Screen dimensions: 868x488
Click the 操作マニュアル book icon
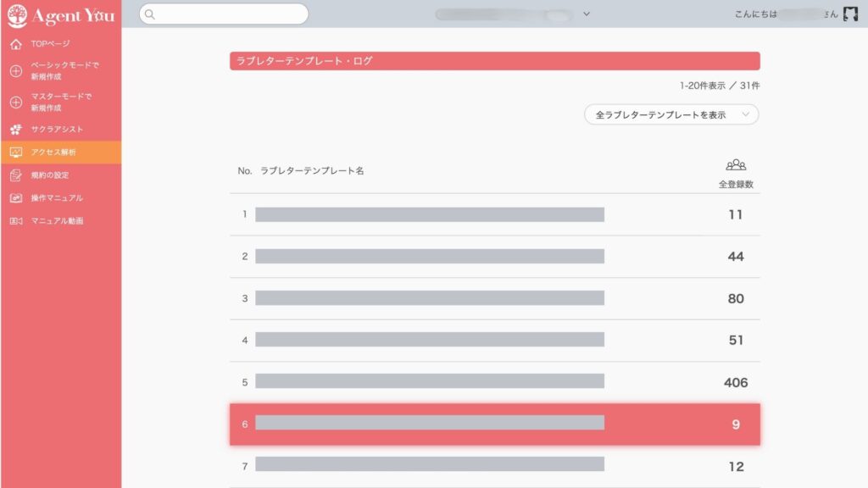coord(15,198)
